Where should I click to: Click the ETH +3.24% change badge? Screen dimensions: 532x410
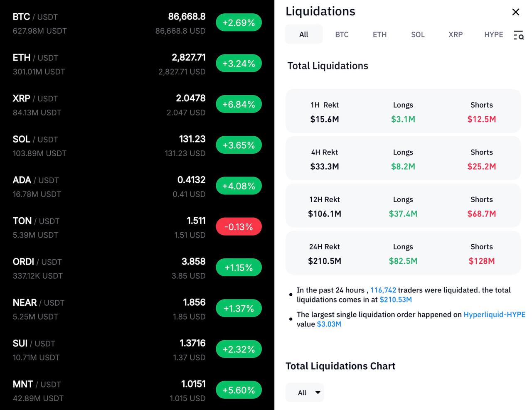[x=239, y=64]
